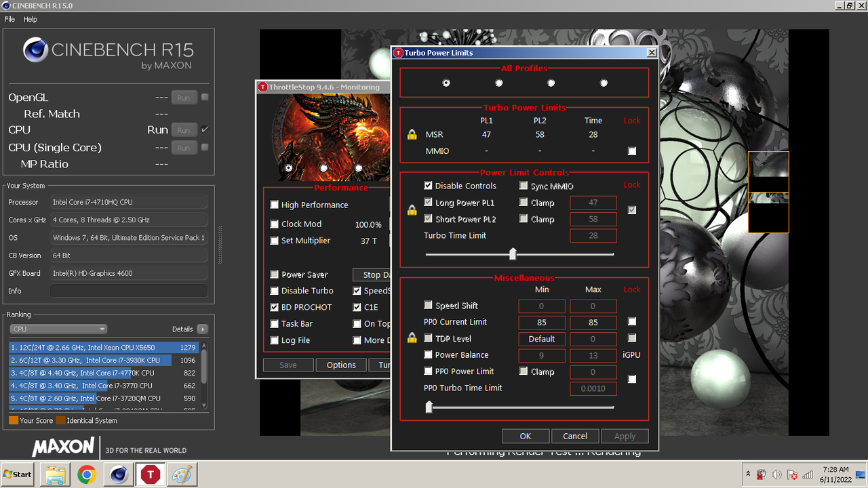This screenshot has width=868, height=488.
Task: Toggle Long Power PL1 checkbox
Action: point(428,202)
